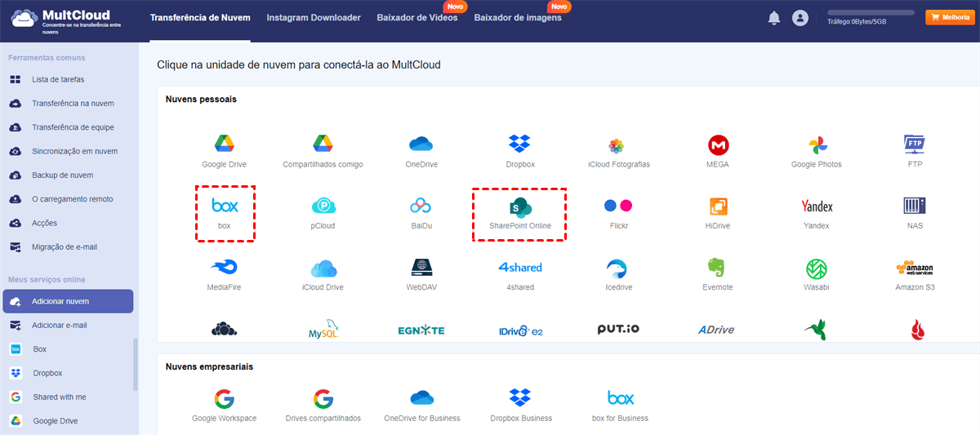Choose the Wasabi cloud icon
Screen dimensions: 980x435
[x=817, y=268]
